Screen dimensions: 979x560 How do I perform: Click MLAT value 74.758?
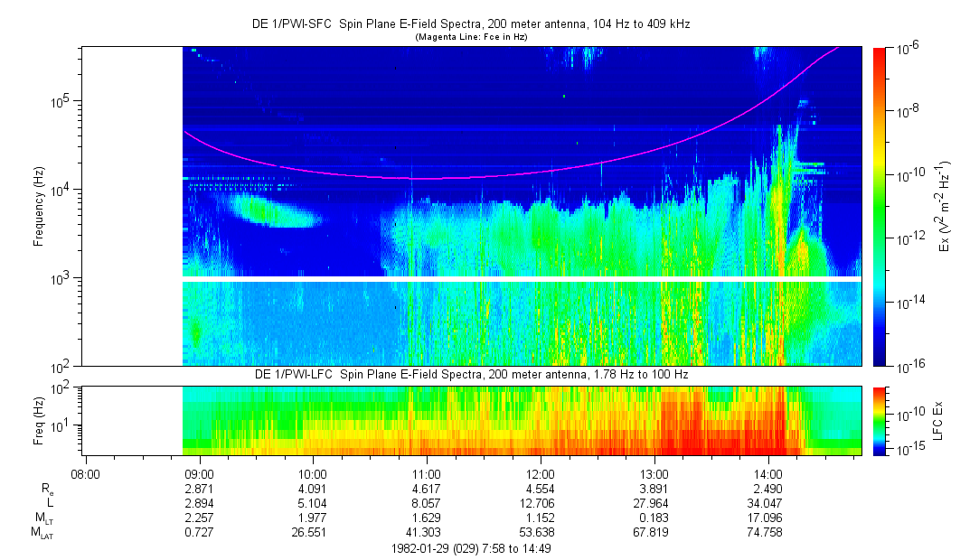tap(766, 532)
